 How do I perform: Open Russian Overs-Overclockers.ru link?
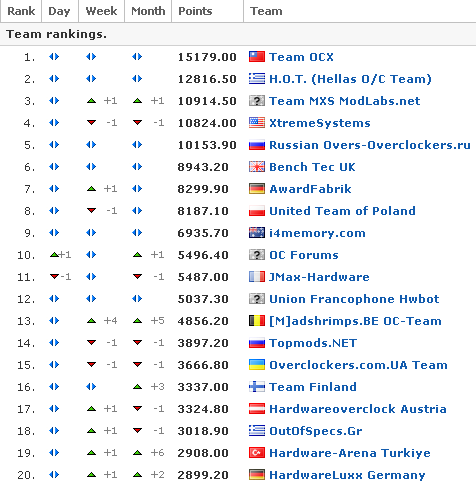[x=370, y=145]
